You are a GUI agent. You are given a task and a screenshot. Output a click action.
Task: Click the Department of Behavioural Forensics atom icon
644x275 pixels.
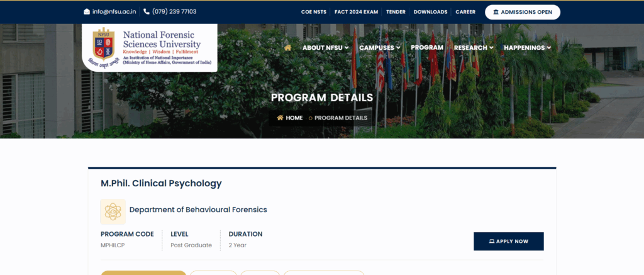point(113,211)
